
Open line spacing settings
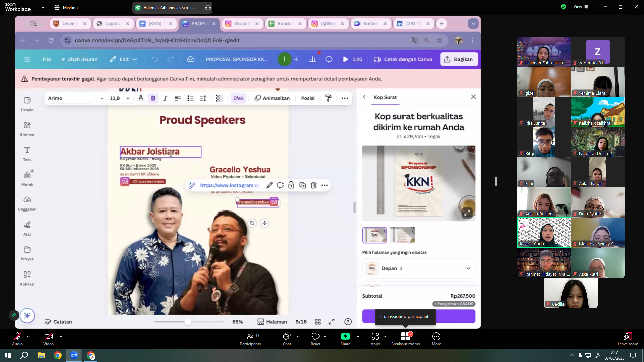point(203,98)
